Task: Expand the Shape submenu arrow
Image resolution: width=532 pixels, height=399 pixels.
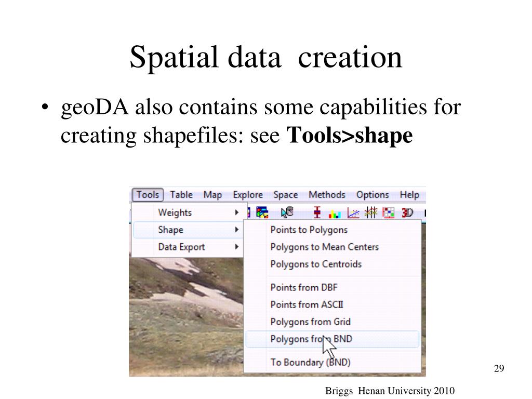Action: click(x=237, y=230)
